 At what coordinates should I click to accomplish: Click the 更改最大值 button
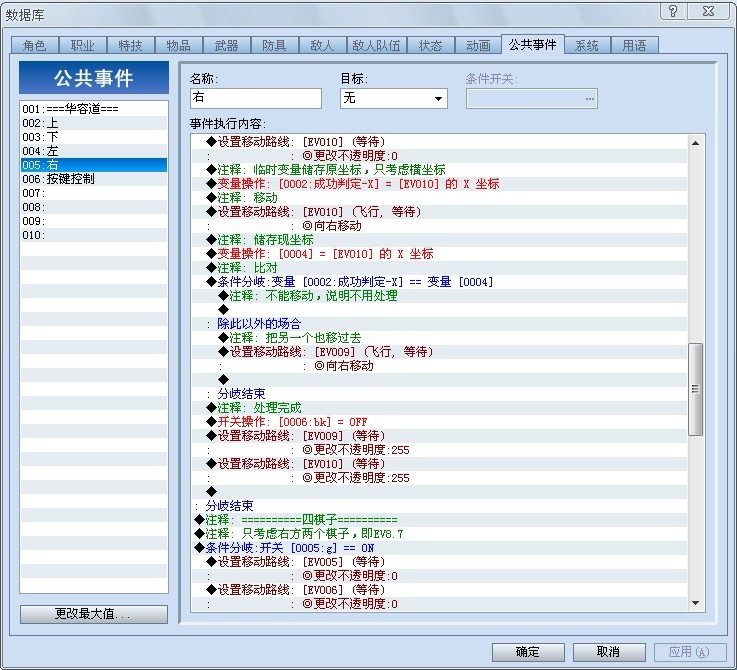(x=94, y=614)
